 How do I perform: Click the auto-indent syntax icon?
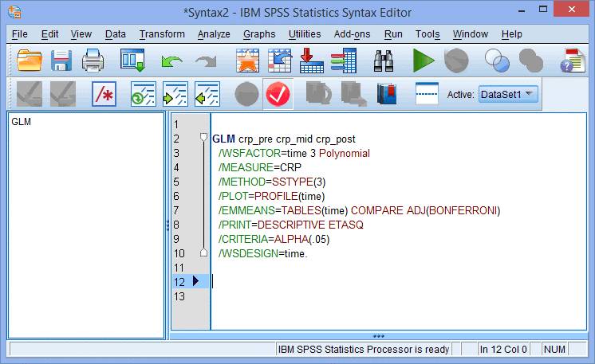(143, 94)
